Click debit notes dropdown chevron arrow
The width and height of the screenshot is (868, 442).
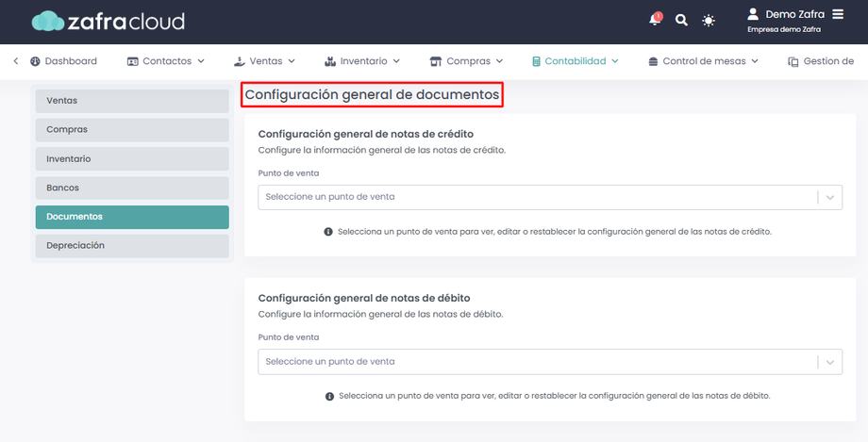point(830,362)
